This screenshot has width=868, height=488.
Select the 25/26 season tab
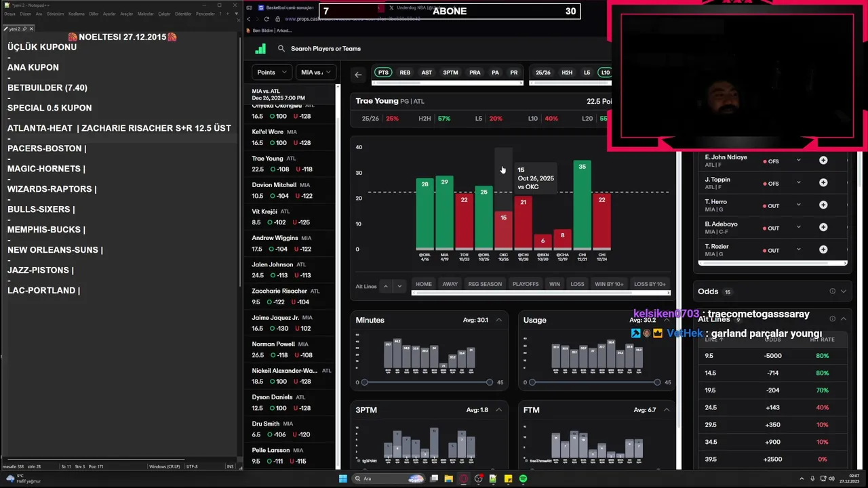click(544, 73)
